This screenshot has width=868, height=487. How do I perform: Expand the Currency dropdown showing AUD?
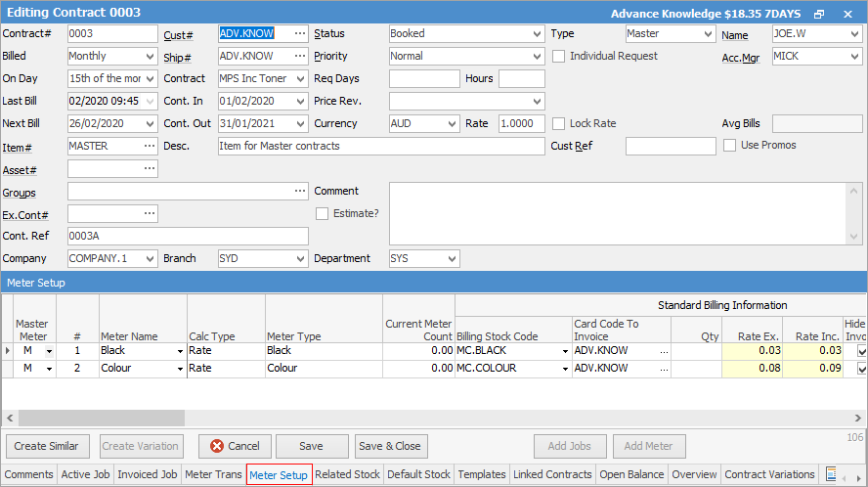click(452, 123)
